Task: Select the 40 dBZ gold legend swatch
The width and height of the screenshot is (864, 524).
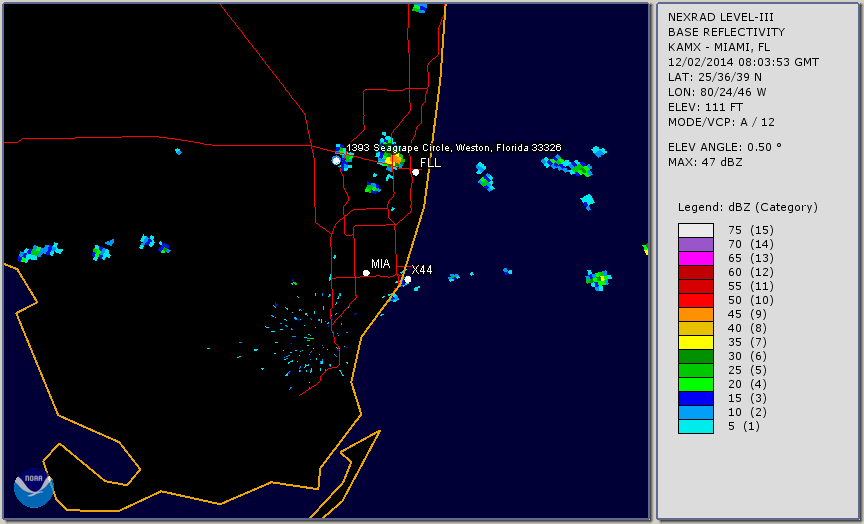Action: click(696, 328)
